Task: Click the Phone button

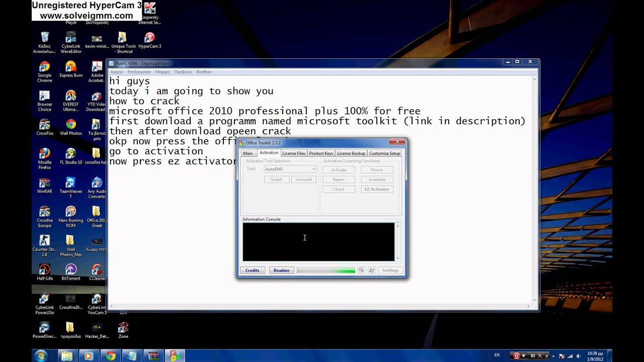Action: pos(377,170)
